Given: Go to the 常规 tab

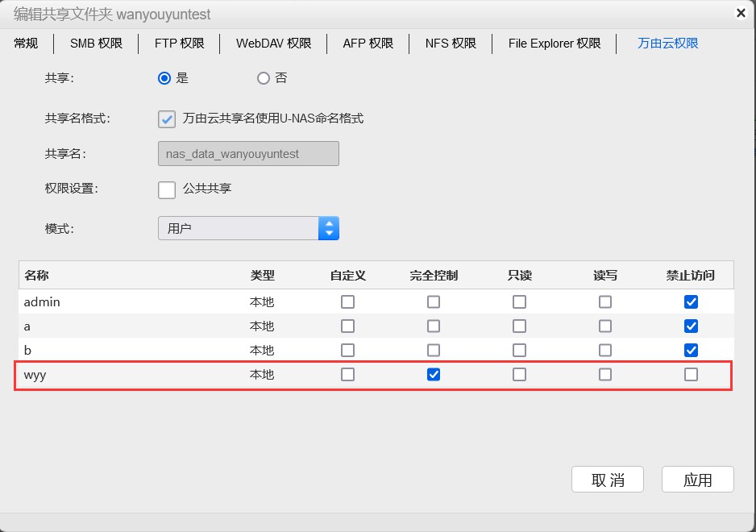Looking at the screenshot, I should 26,44.
